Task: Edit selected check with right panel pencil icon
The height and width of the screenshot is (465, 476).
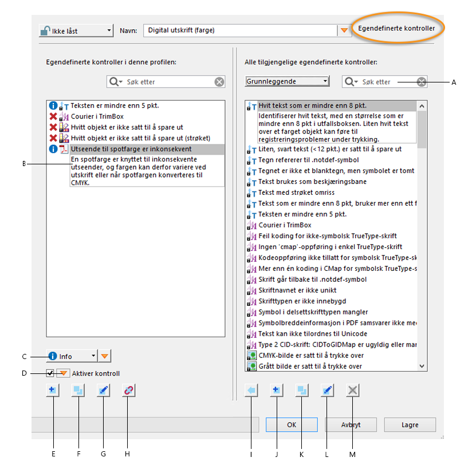Action: pos(326,390)
